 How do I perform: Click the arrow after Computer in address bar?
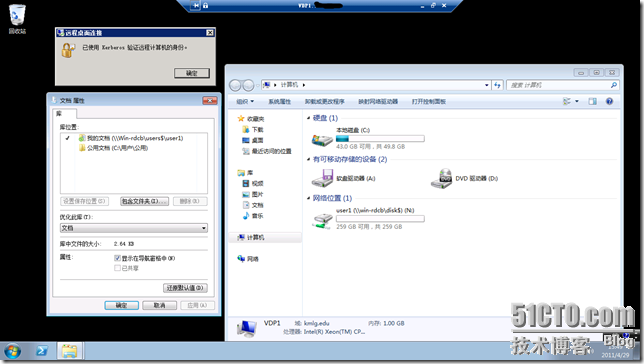coord(304,85)
